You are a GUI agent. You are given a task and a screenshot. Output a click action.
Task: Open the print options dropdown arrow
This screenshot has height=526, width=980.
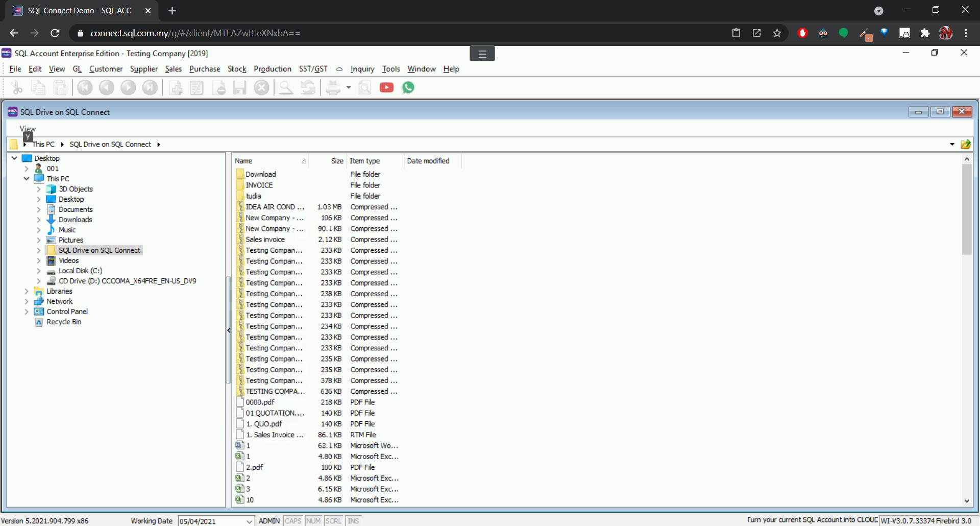click(349, 88)
